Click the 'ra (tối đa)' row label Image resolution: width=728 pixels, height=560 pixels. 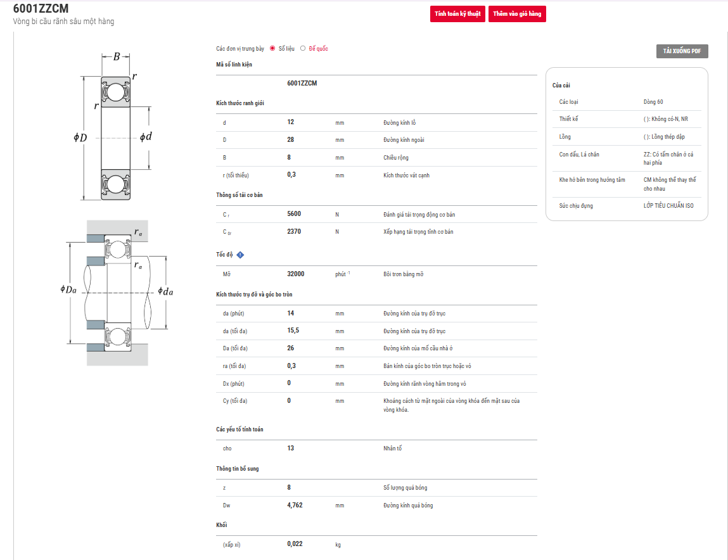coord(234,366)
